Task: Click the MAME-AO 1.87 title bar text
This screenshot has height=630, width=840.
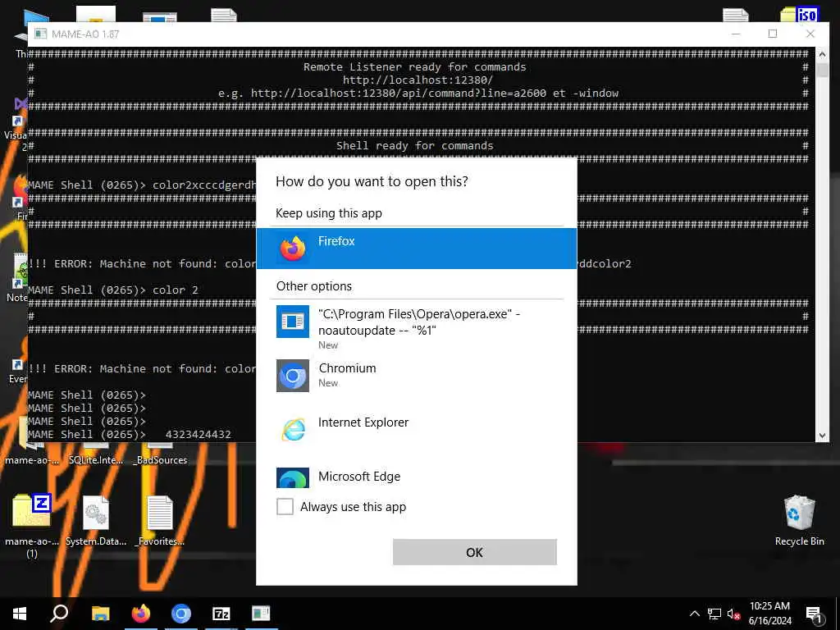Action: tap(85, 34)
